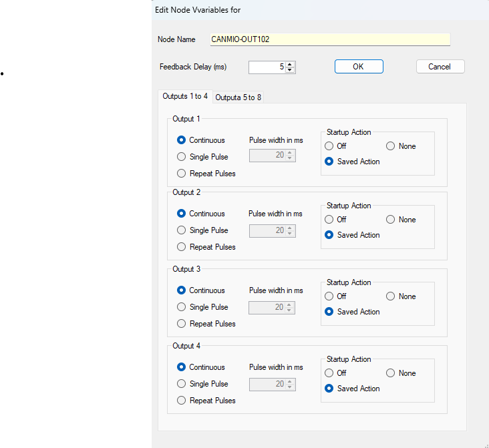Choose Repeat Pulses for Output 2

tap(182, 247)
